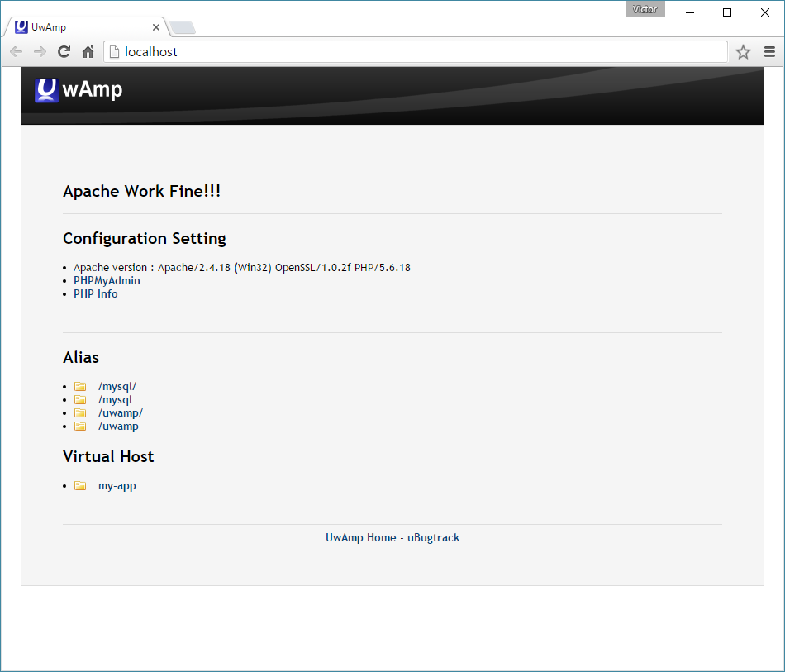Screen dimensions: 785x672
Task: Go to the browser home page
Action: (x=88, y=52)
